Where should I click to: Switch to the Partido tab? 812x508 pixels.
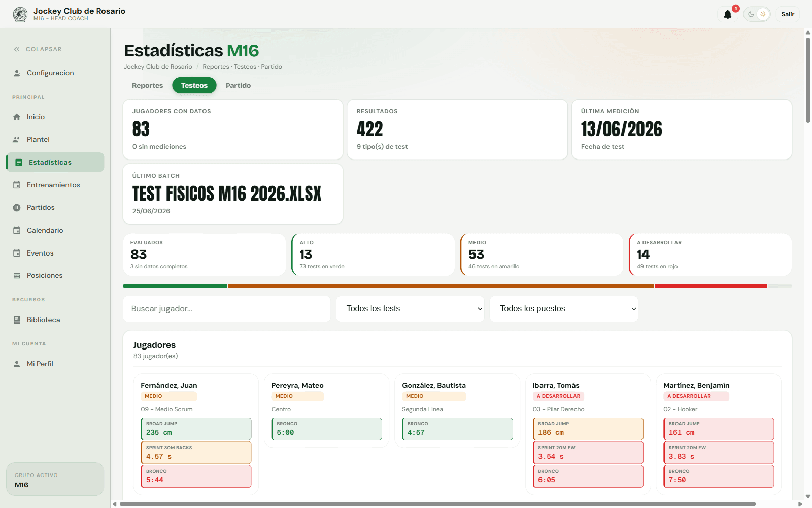[x=239, y=85]
